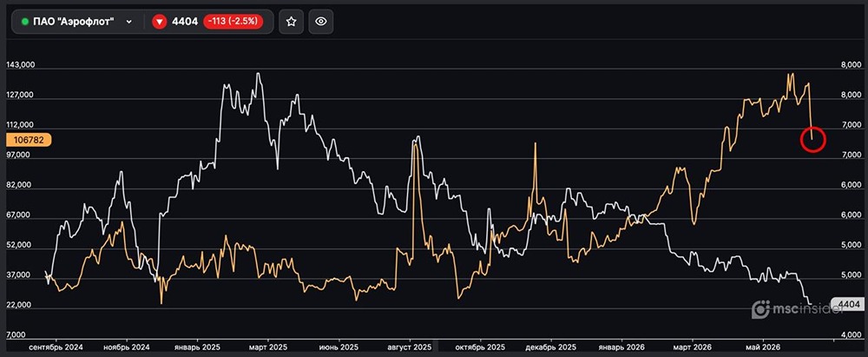Click the 7,000 left axis label

(17, 335)
